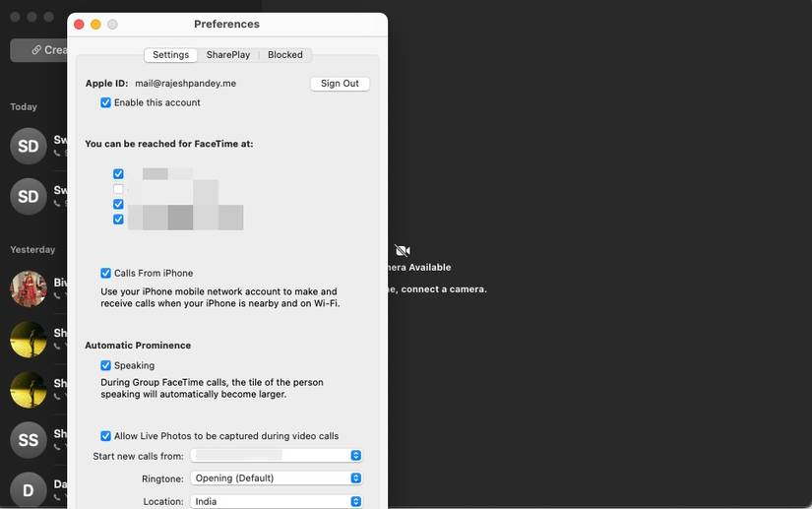Minimize Preferences with the yellow button

point(95,25)
